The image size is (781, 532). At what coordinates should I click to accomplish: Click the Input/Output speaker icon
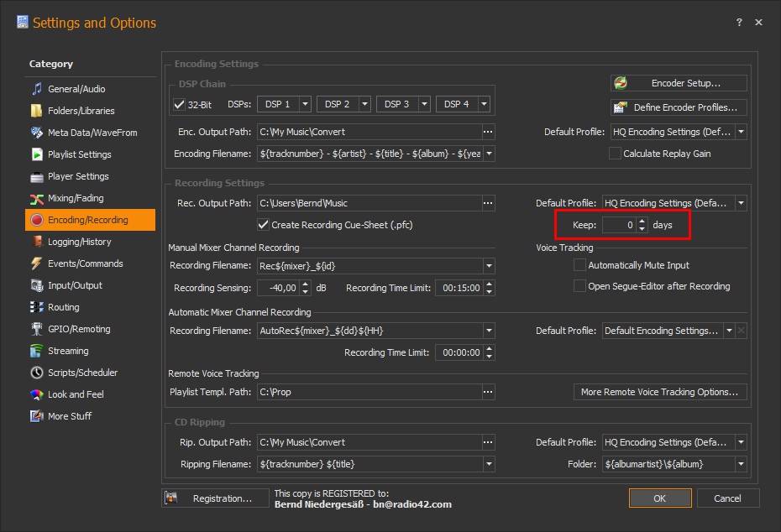tap(37, 285)
